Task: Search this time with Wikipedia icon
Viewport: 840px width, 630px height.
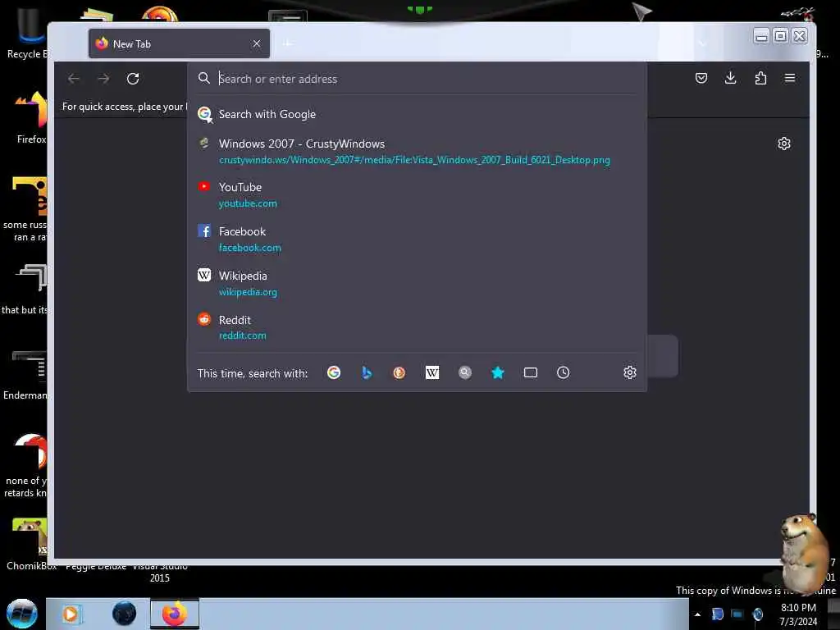Action: tap(432, 372)
